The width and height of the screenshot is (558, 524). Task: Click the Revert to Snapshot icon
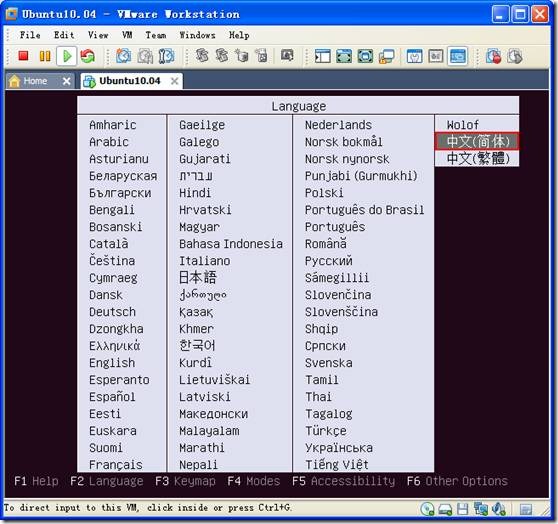point(145,56)
